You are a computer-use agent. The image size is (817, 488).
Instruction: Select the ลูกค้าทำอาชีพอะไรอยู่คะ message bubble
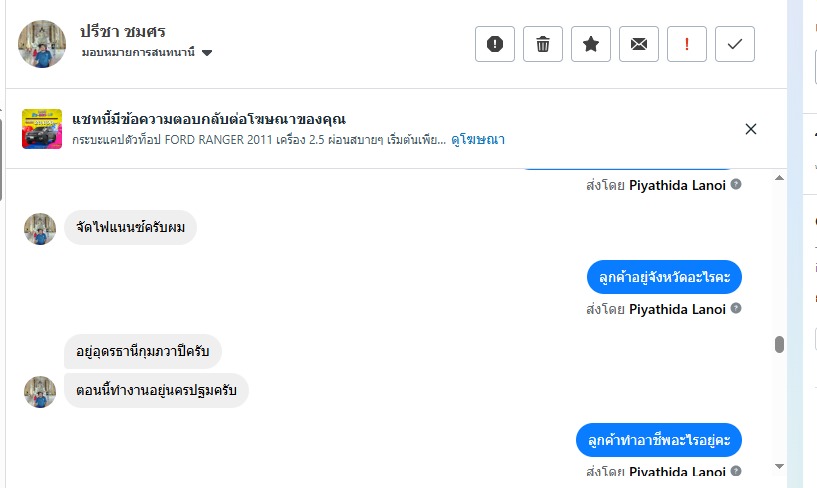659,440
